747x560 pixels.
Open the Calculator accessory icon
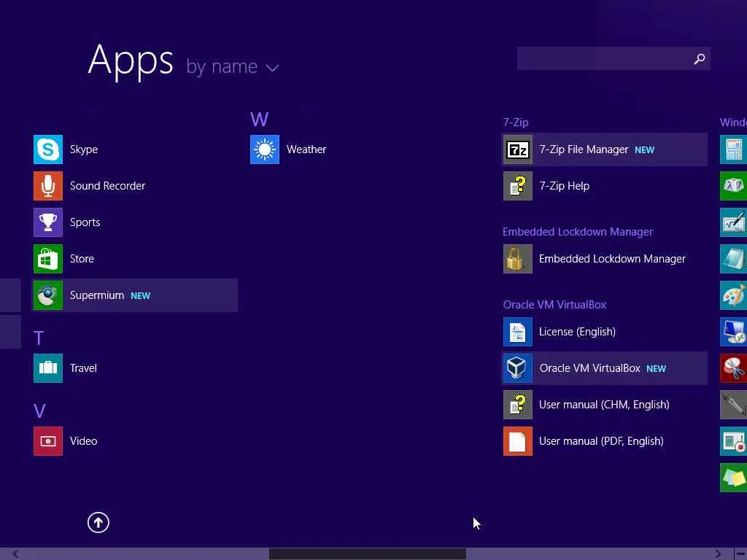(x=733, y=149)
